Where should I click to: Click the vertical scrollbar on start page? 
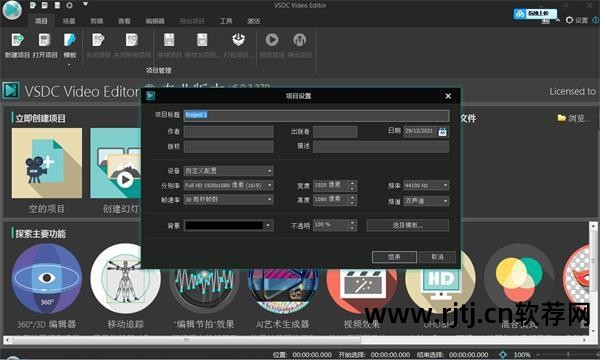click(x=593, y=260)
